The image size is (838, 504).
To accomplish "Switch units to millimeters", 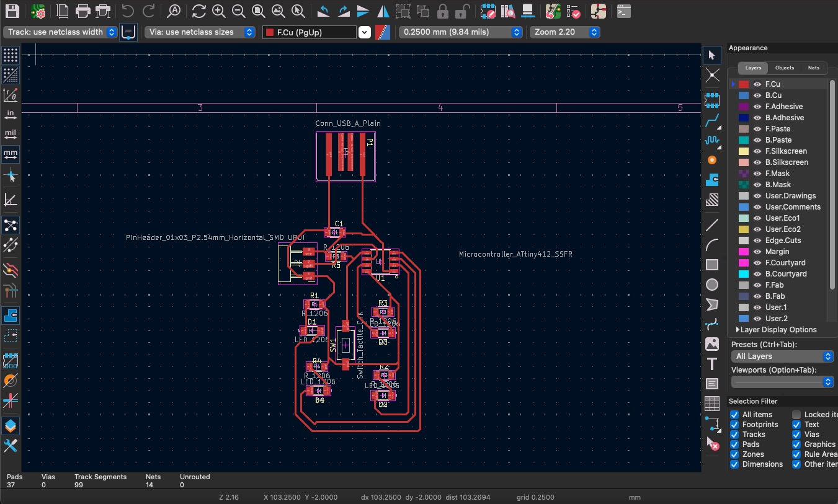I will [11, 153].
